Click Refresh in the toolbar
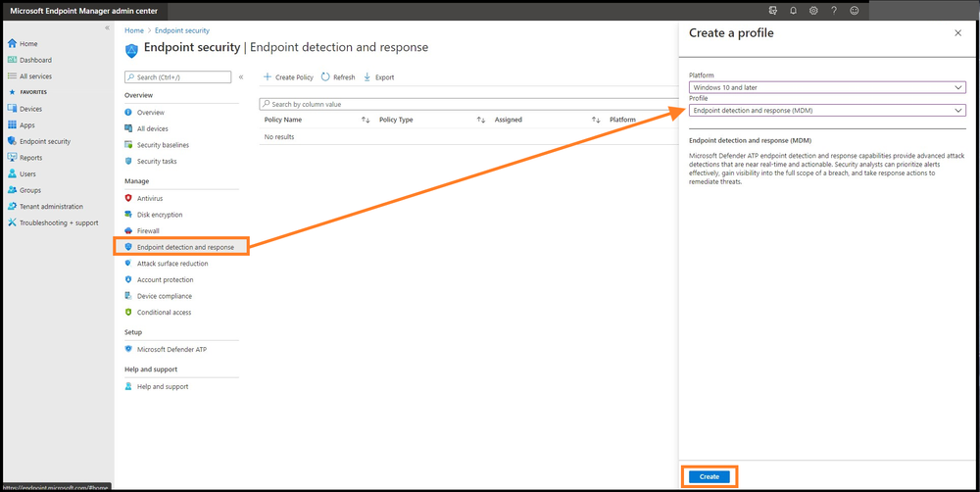Image resolution: width=980 pixels, height=492 pixels. pos(338,77)
